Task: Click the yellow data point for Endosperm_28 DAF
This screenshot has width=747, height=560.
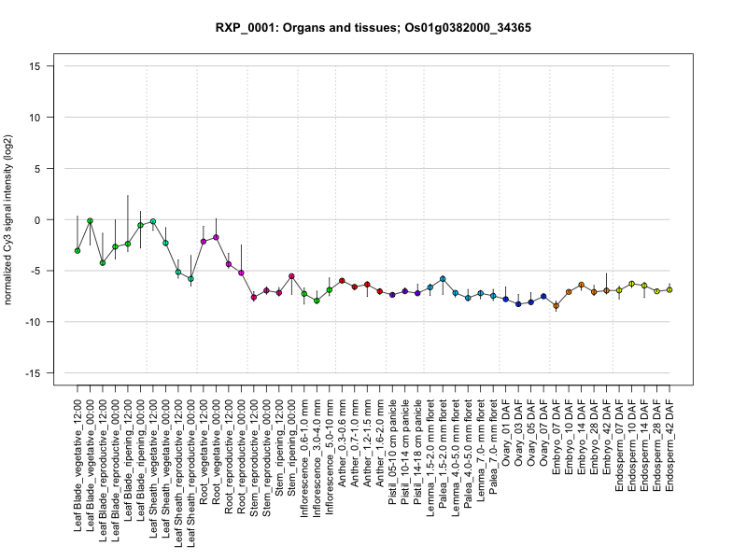Action: pyautogui.click(x=657, y=291)
